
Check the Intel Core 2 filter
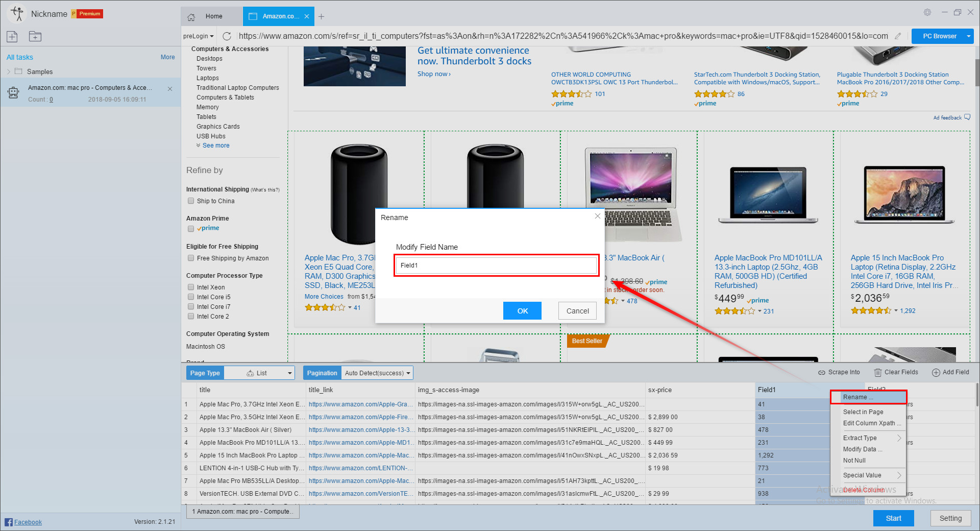coord(191,317)
